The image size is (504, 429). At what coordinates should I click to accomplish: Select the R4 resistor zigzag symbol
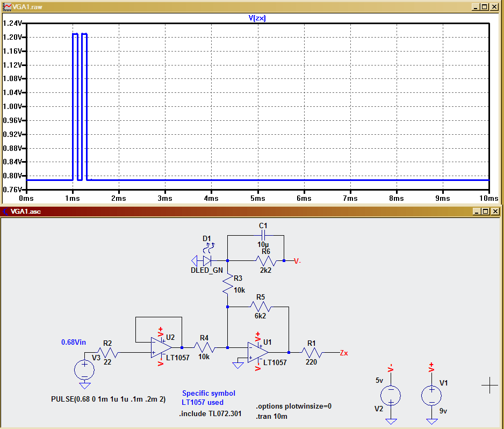(x=204, y=347)
